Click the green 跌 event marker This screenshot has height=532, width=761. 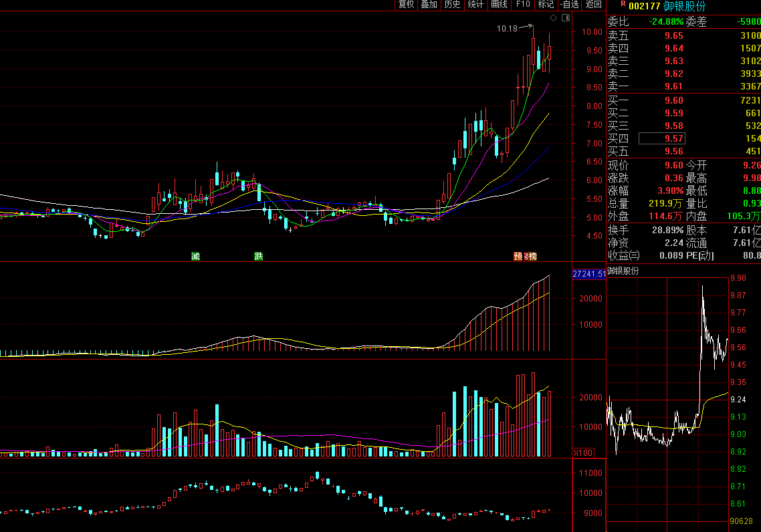259,256
